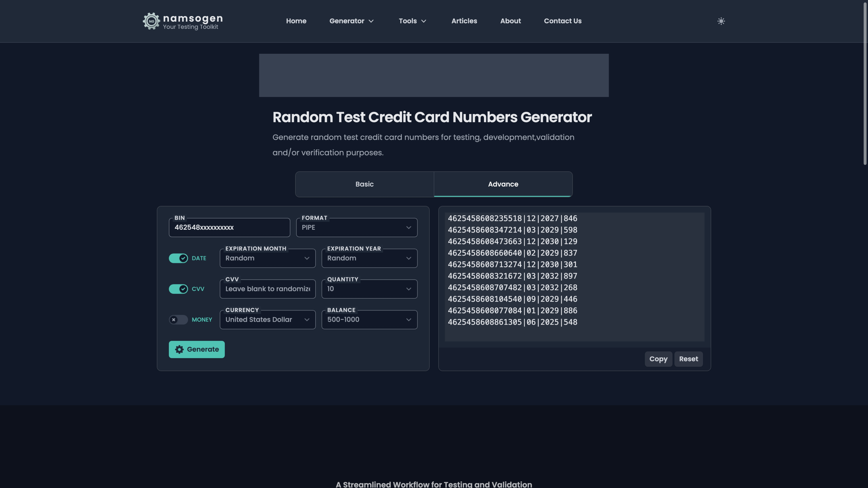Click the Generator menu chevron icon

(x=371, y=21)
